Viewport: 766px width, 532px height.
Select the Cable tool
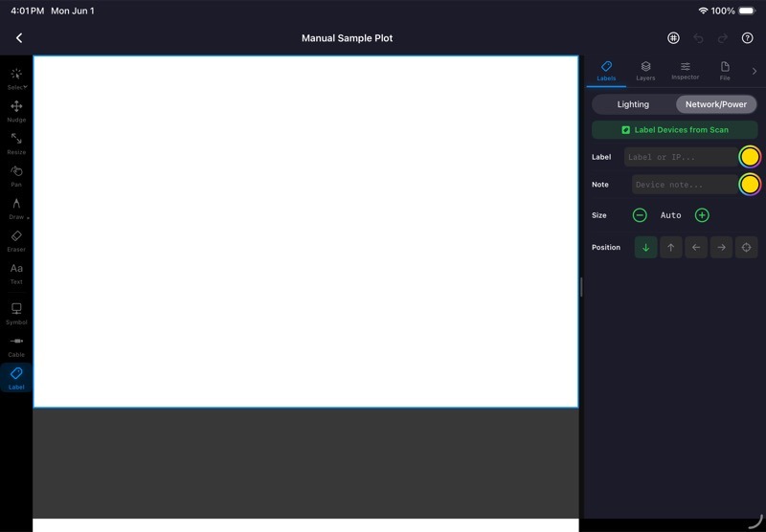(x=16, y=346)
